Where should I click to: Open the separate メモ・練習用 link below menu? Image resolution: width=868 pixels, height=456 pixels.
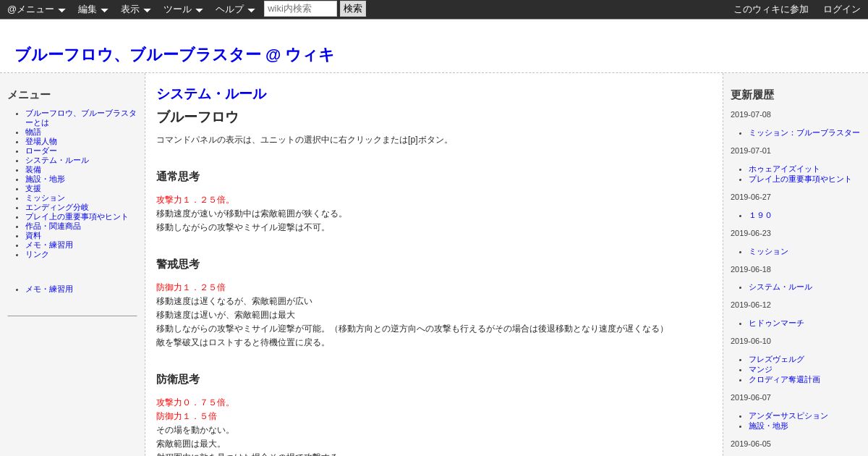49,290
